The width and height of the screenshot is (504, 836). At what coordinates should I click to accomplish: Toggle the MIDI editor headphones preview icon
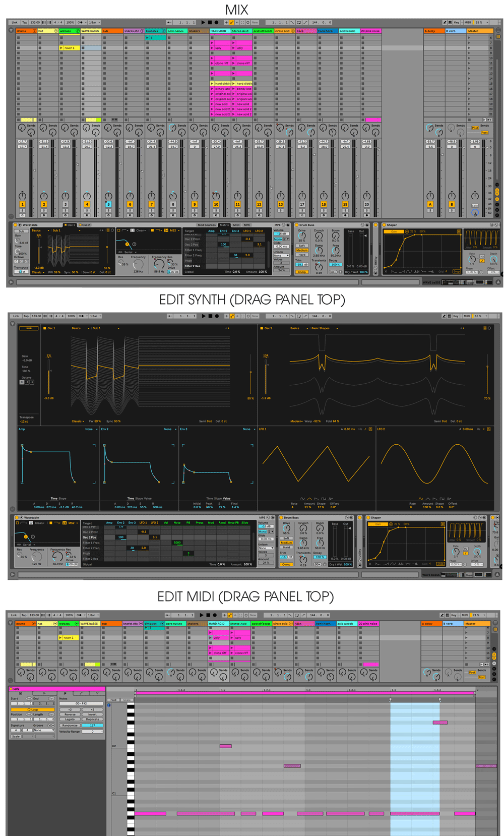coord(109,705)
